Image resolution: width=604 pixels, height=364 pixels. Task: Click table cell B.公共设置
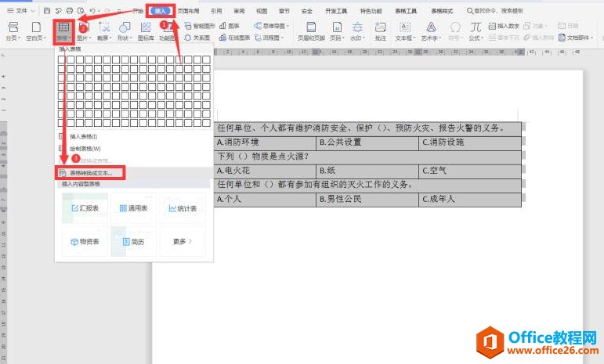[x=367, y=142]
